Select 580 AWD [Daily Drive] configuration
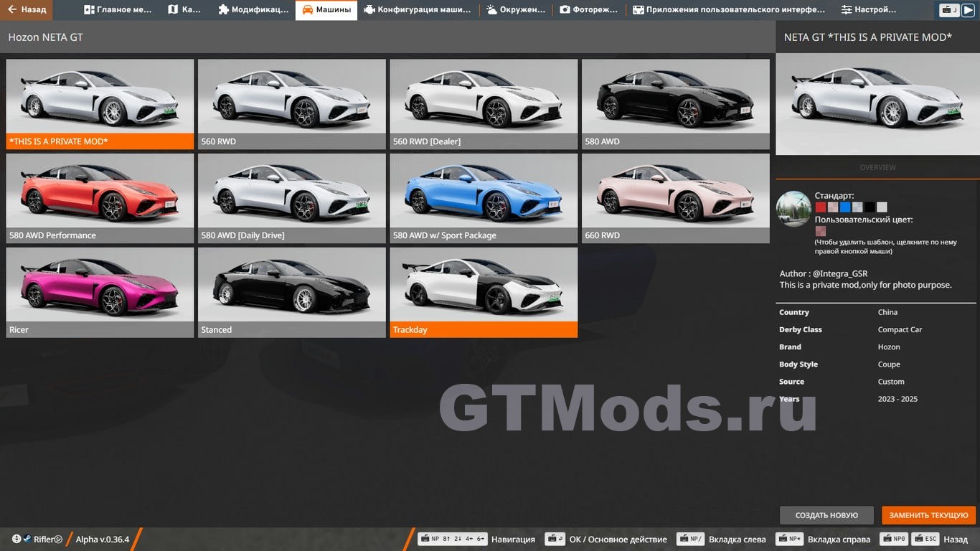Screen dimensions: 980x551 [291, 198]
